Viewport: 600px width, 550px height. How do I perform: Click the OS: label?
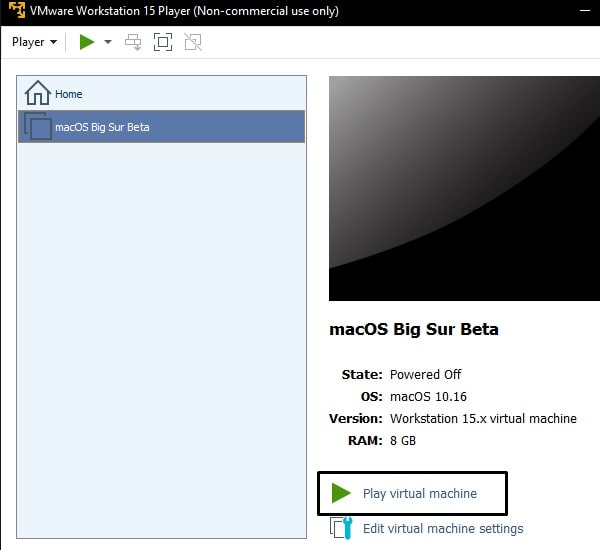click(372, 397)
